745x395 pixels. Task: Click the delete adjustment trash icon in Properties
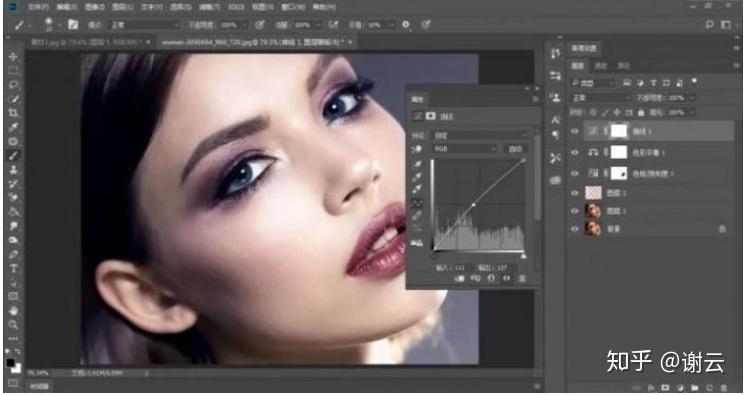point(522,279)
